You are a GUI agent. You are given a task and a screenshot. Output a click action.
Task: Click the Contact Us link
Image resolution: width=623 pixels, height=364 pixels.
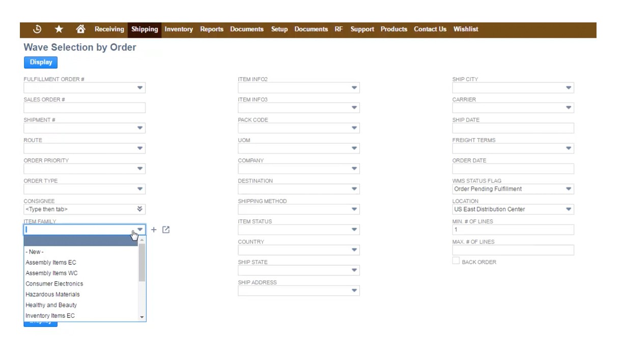click(x=430, y=29)
